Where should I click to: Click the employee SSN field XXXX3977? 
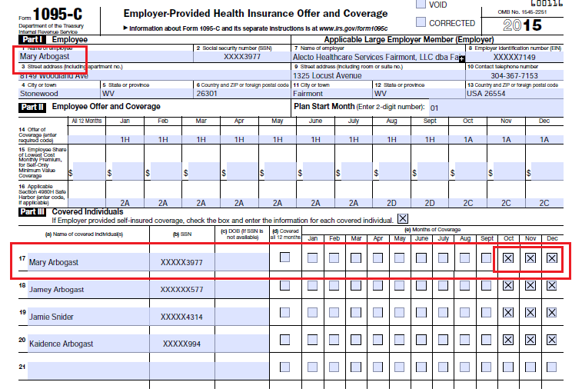pyautogui.click(x=242, y=57)
